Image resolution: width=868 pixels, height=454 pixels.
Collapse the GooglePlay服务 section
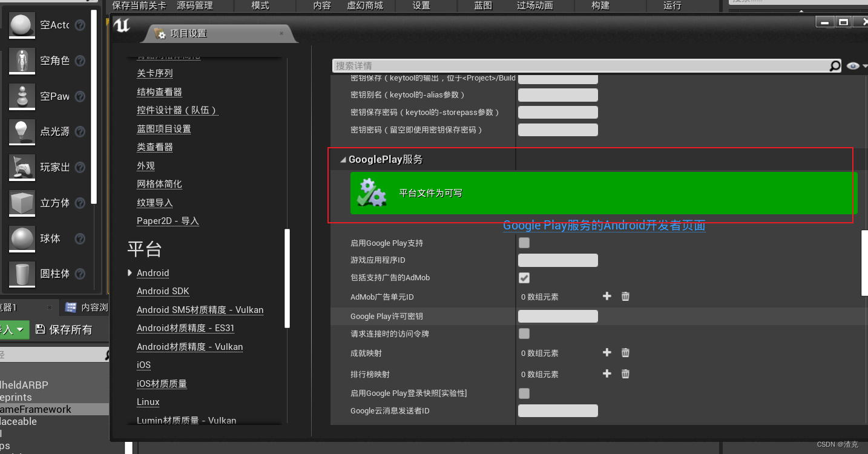(342, 159)
